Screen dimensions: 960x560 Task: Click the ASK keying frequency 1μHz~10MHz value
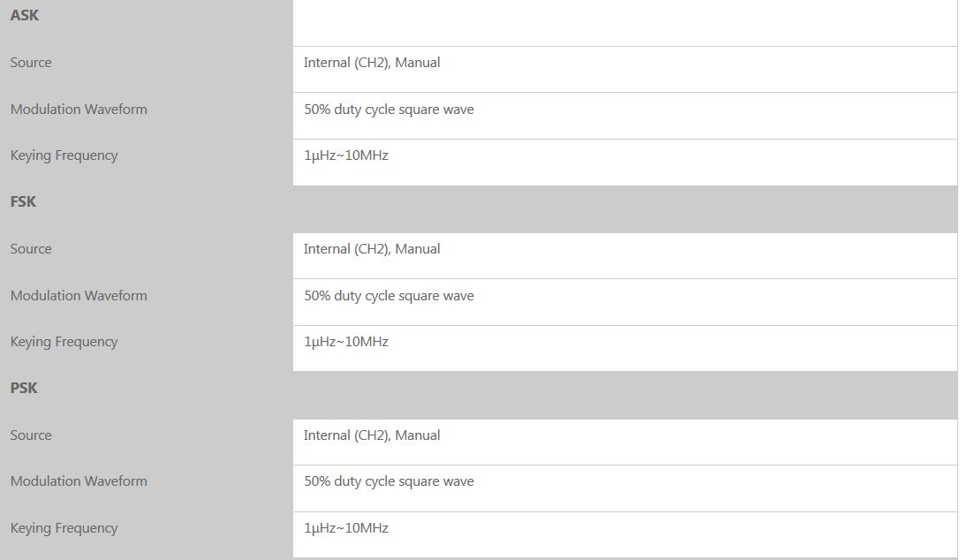coord(346,155)
